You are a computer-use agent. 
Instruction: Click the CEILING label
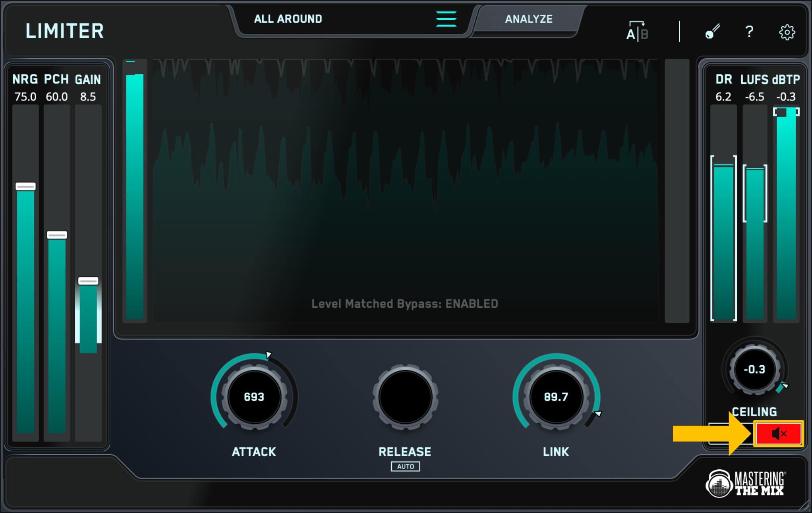click(x=754, y=412)
